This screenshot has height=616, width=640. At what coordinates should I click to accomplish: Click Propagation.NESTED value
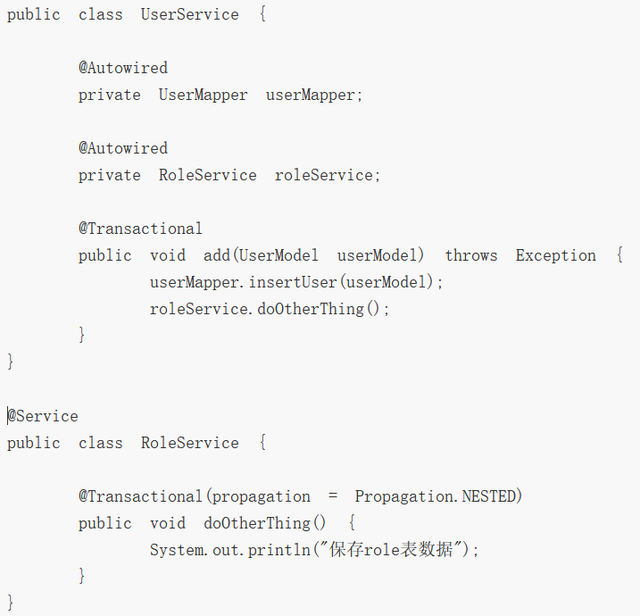coord(436,497)
